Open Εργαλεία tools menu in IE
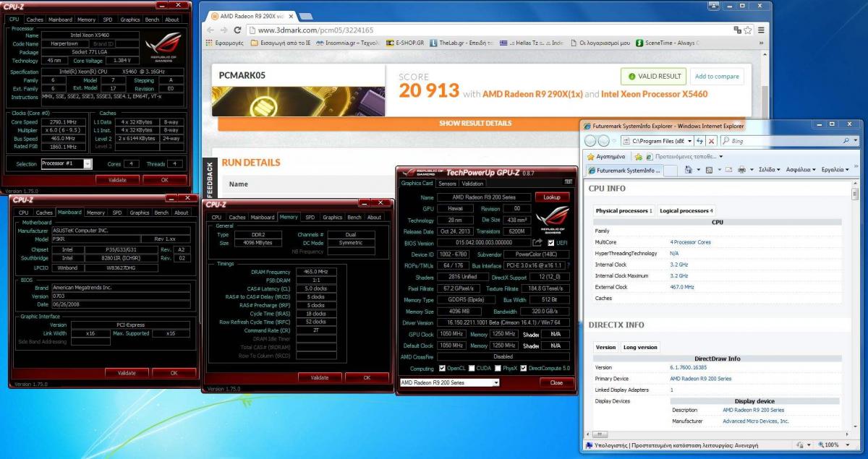868x459 pixels. click(x=835, y=170)
